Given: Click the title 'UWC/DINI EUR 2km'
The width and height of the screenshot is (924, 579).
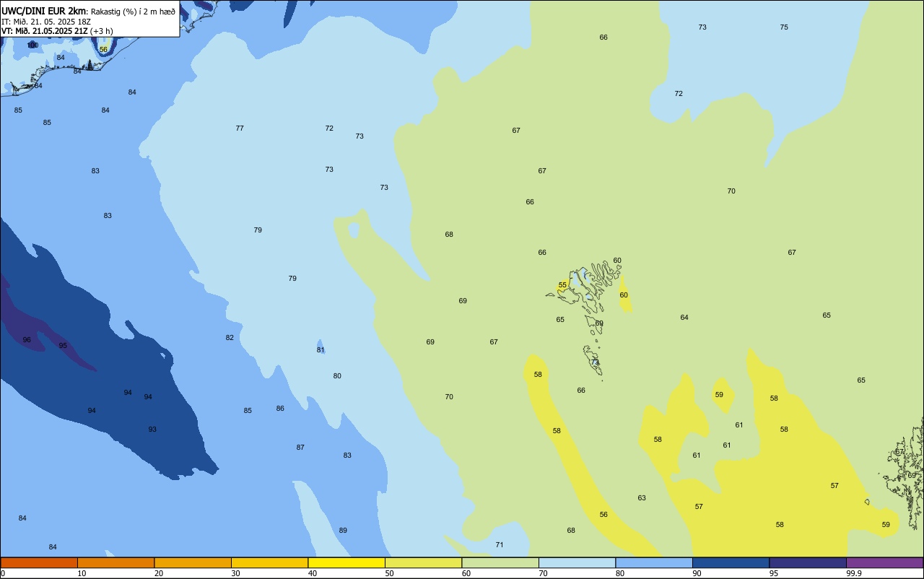Looking at the screenshot, I should tap(44, 10).
